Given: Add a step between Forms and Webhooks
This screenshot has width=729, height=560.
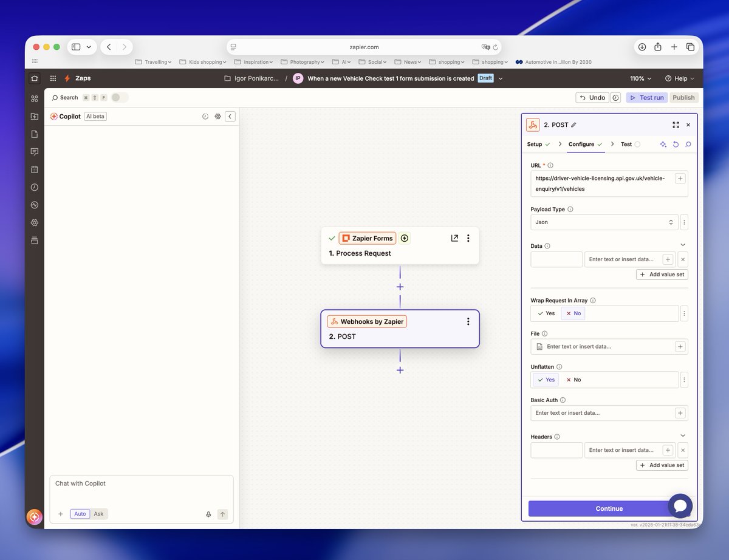Looking at the screenshot, I should coord(400,287).
